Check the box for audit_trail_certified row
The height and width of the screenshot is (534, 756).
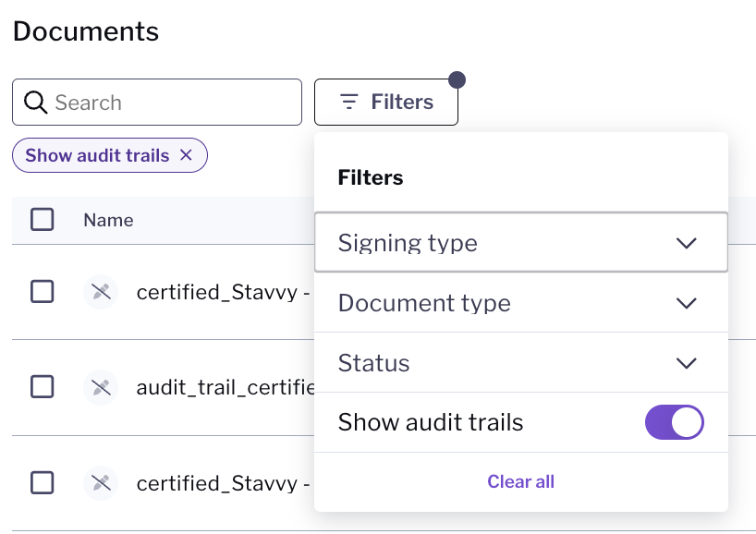pos(42,387)
